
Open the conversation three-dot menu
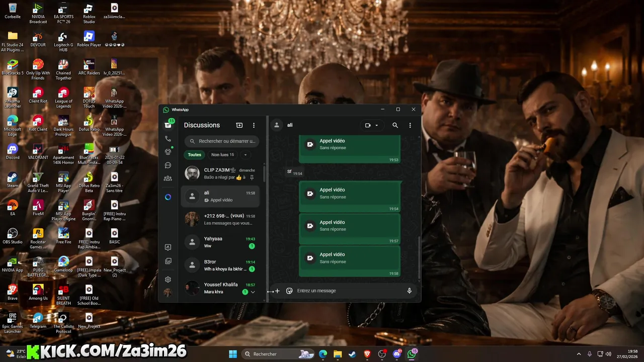pyautogui.click(x=410, y=125)
